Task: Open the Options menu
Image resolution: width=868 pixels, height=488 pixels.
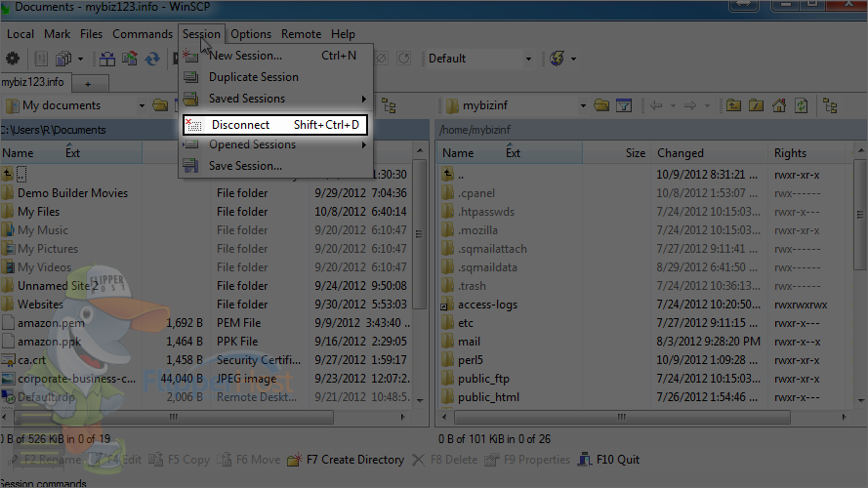Action: [251, 34]
